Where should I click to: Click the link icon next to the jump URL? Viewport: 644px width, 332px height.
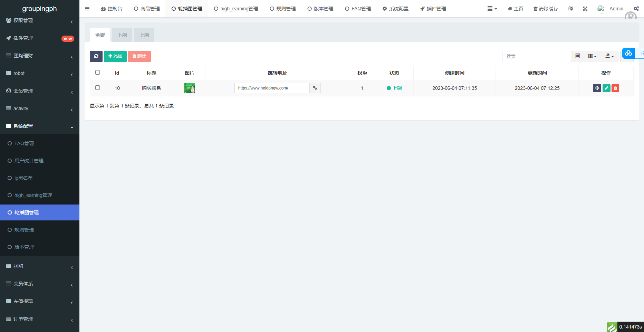tap(315, 88)
